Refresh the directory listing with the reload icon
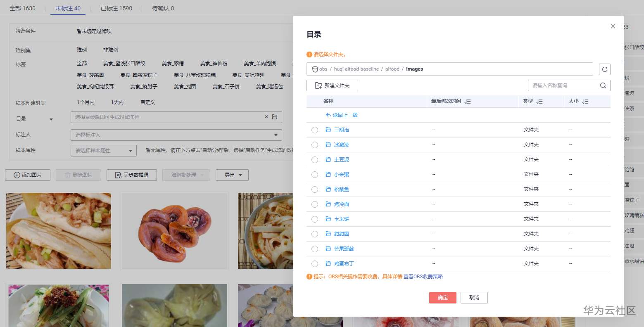Image resolution: width=644 pixels, height=327 pixels. point(604,69)
